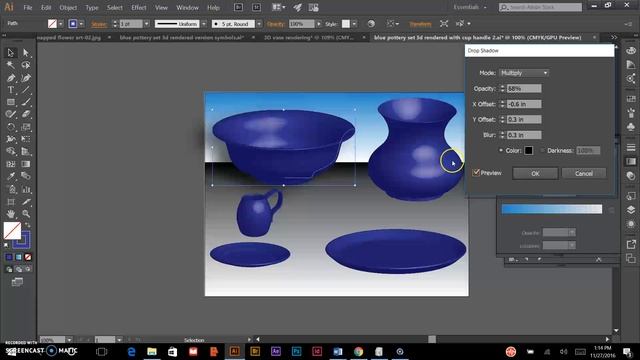This screenshot has width=640, height=360.
Task: Open the Transform panel link
Action: click(x=420, y=24)
